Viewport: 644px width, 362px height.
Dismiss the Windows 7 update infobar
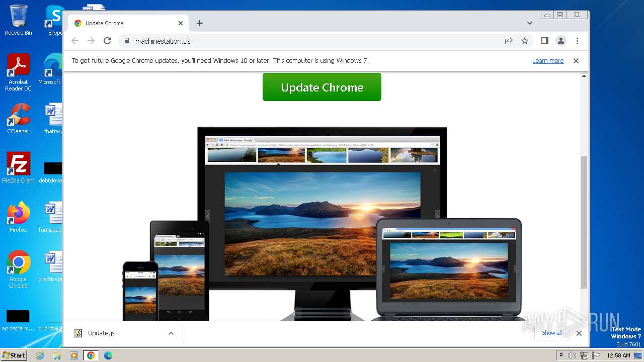pyautogui.click(x=576, y=61)
